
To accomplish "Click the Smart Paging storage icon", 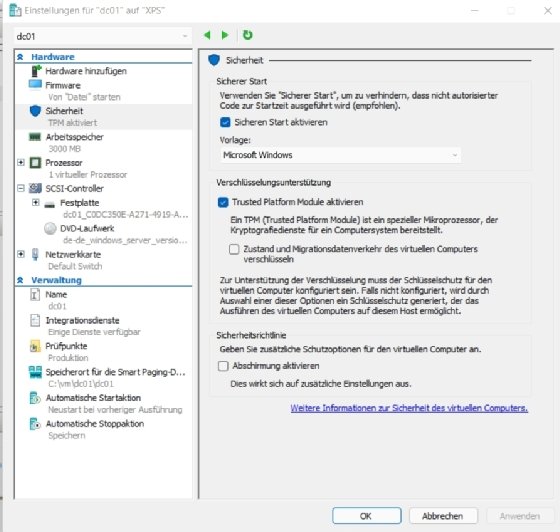I will pyautogui.click(x=35, y=372).
